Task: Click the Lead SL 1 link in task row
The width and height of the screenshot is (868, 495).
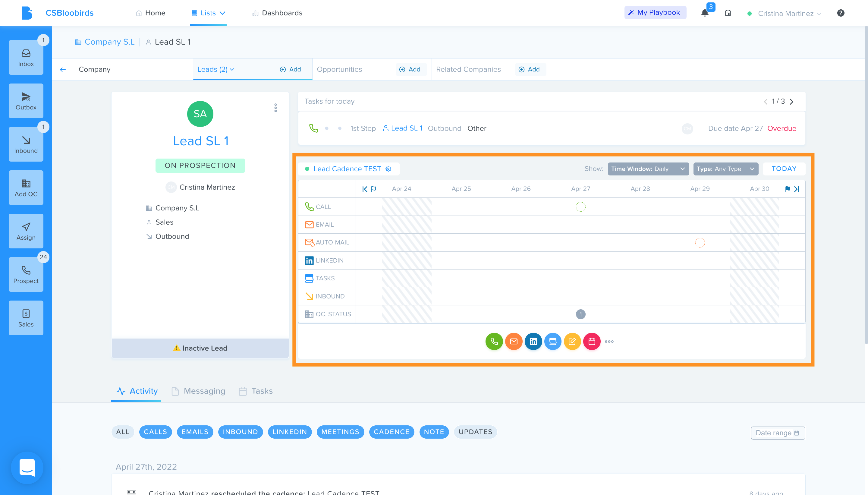Action: pos(403,128)
